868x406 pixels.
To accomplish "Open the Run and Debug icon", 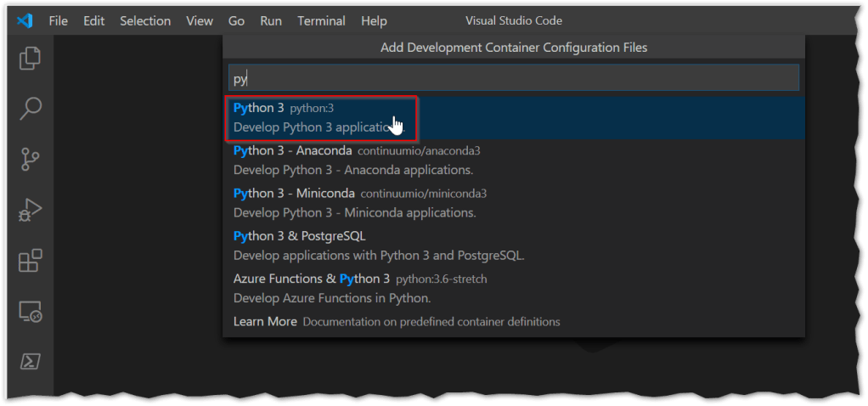I will 31,210.
